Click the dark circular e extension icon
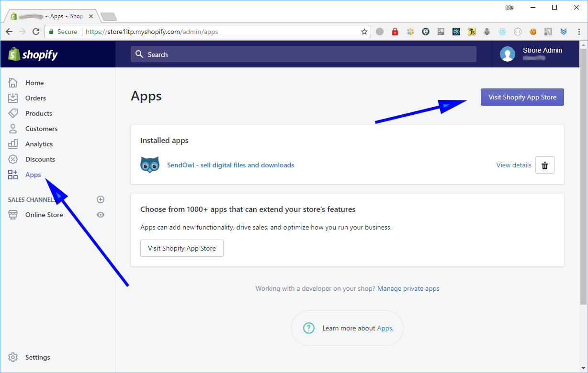Screen dimensions: 588x373 [426, 32]
